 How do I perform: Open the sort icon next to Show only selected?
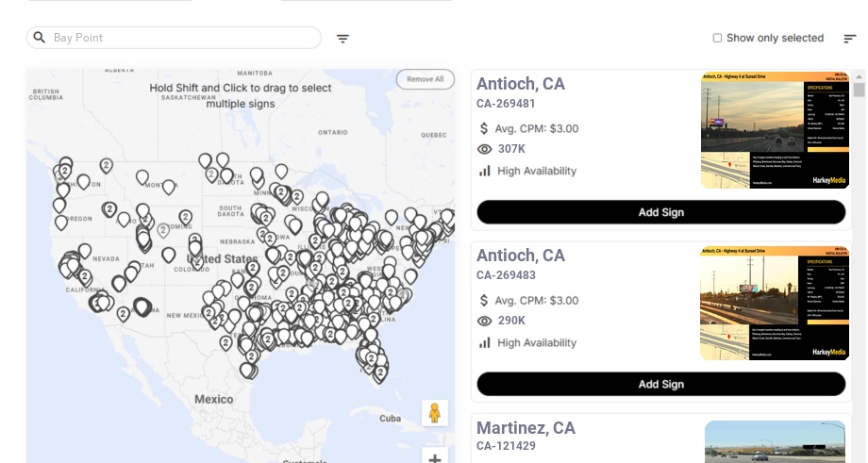849,39
